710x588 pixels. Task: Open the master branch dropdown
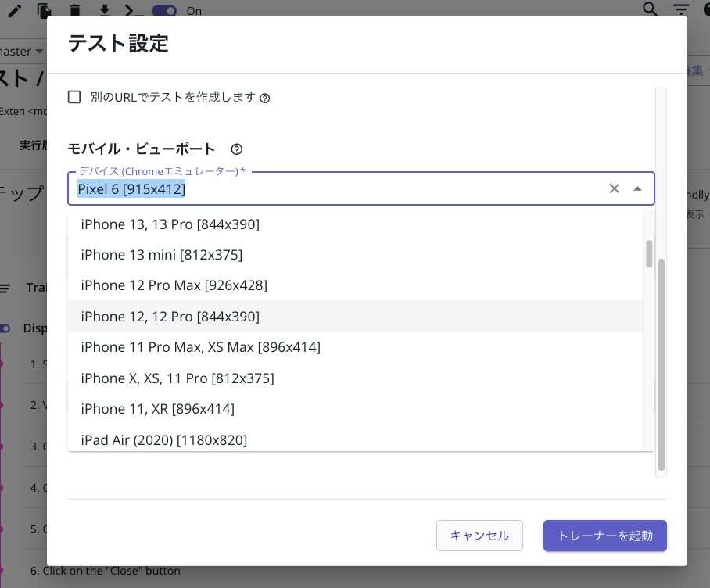click(x=23, y=51)
